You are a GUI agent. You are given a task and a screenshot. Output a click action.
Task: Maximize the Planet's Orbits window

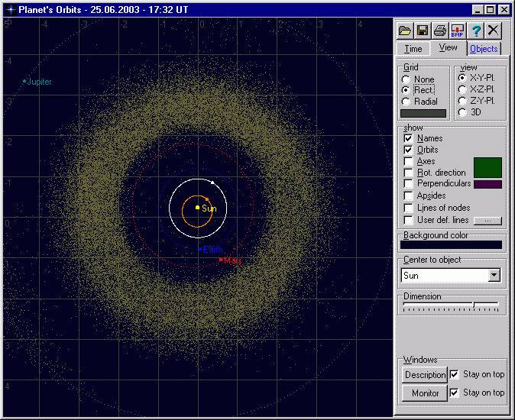pos(490,10)
